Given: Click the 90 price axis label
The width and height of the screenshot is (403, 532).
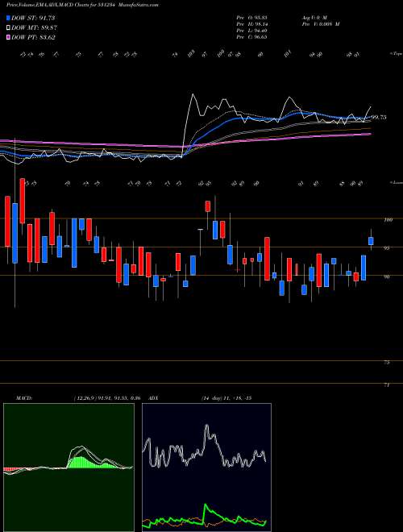Looking at the screenshot, I should 387,276.
